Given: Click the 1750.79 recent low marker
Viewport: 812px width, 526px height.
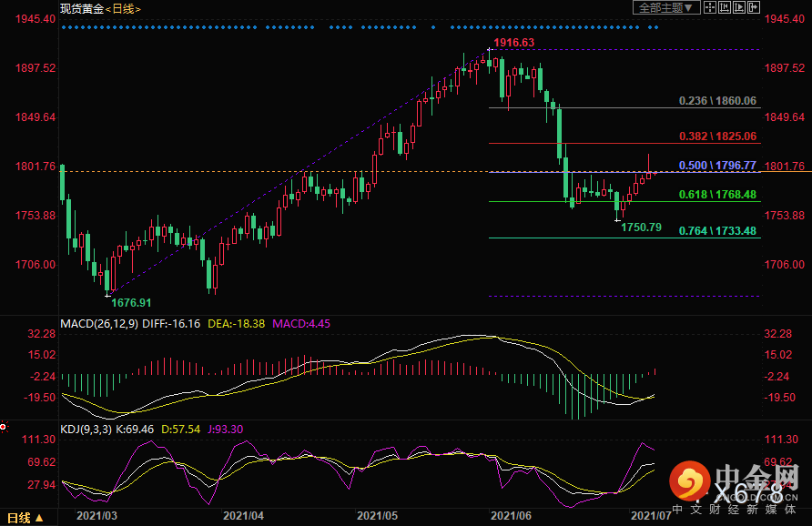Looking at the screenshot, I should [x=640, y=227].
